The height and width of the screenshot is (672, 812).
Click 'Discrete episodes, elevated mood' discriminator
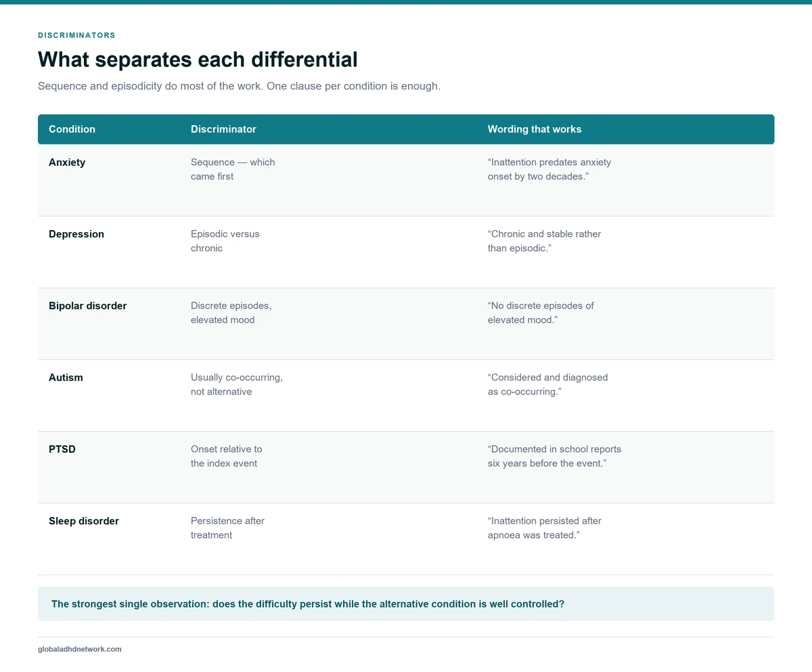(231, 313)
